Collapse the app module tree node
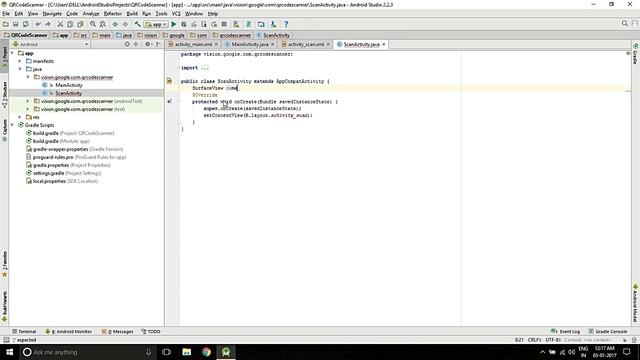The height and width of the screenshot is (360, 640). point(12,53)
